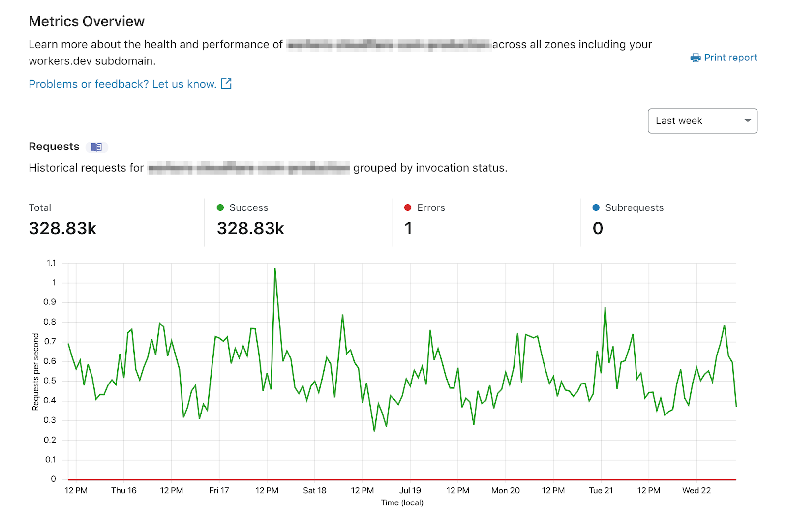
Task: Click the Thu 16 axis label
Action: (x=123, y=490)
